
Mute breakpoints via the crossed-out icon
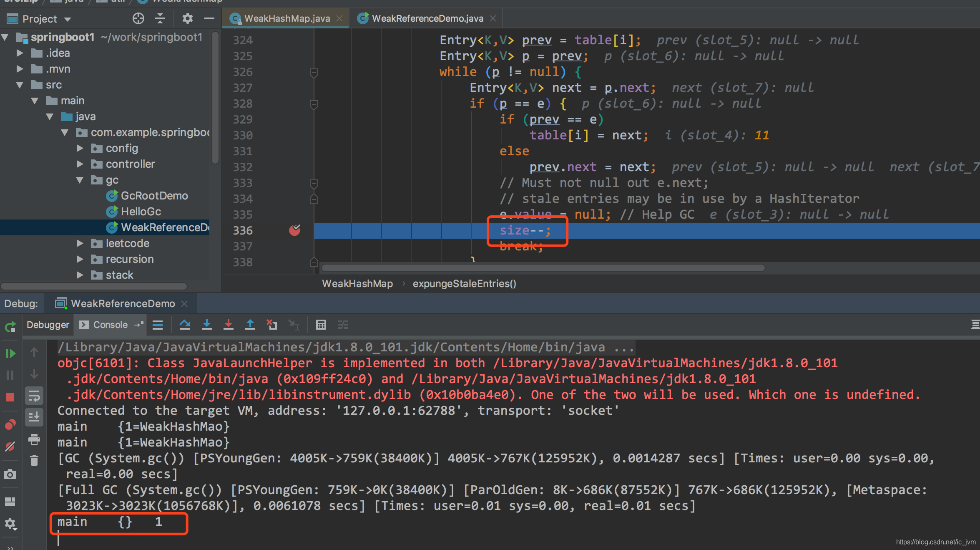click(10, 446)
